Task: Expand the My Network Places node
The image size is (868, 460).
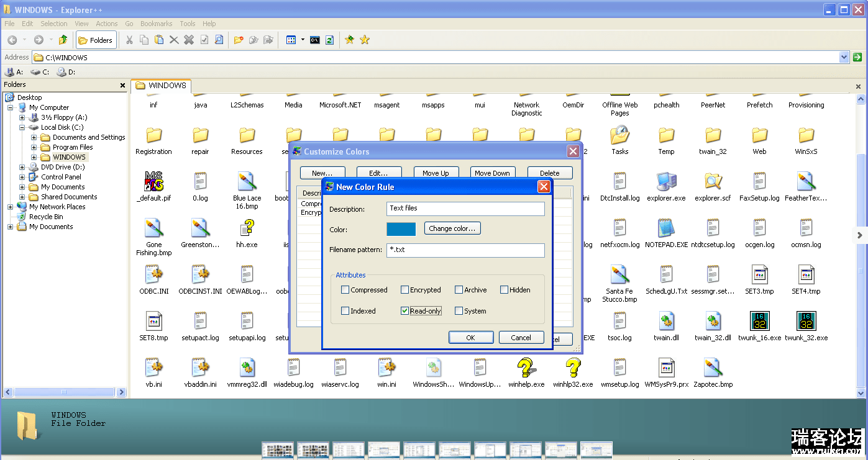Action: 11,207
